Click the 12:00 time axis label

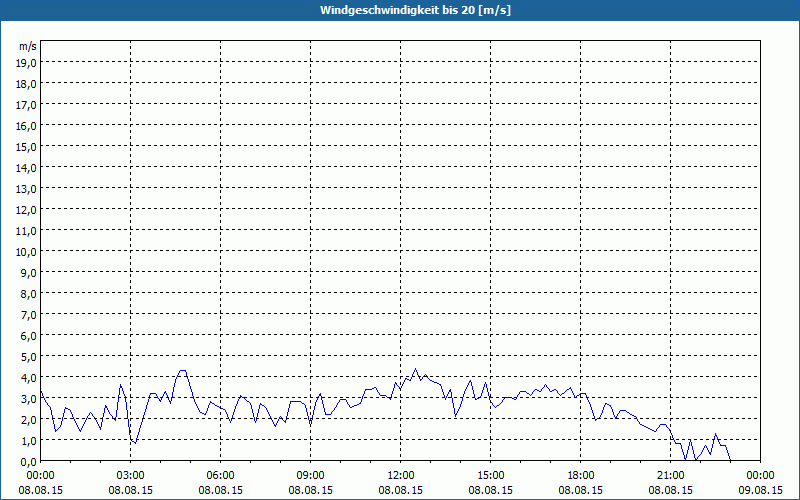tap(401, 476)
